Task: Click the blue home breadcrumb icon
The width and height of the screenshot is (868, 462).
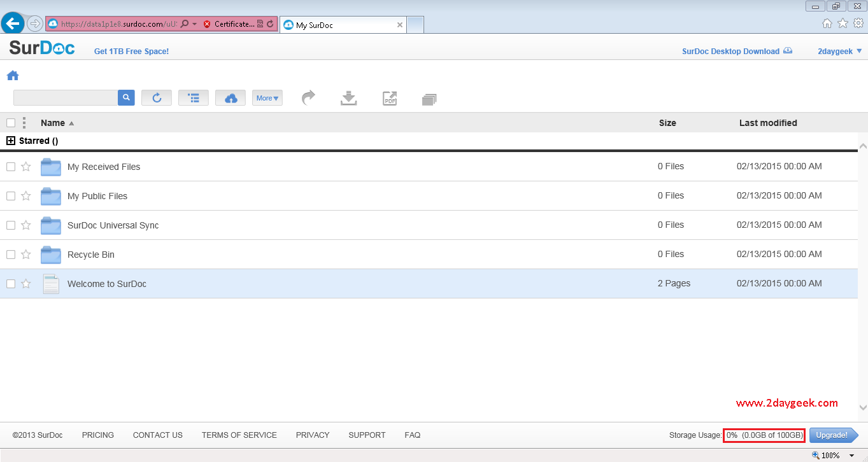Action: pos(13,76)
